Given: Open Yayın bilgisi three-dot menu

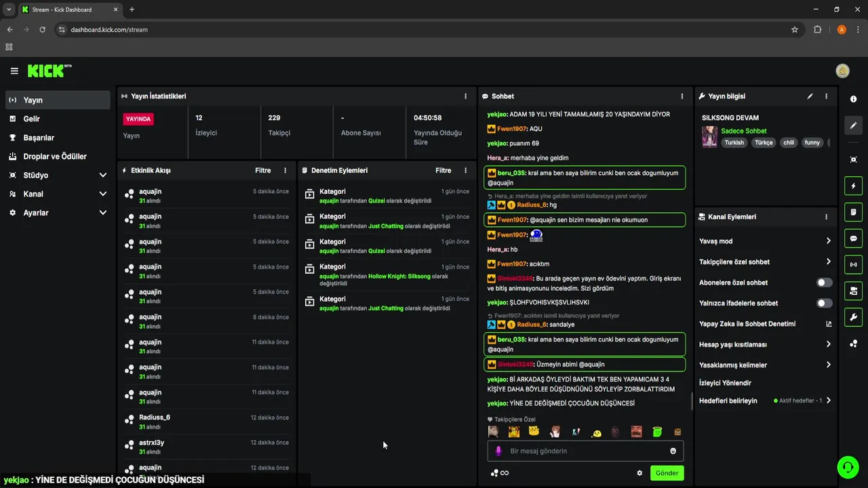Looking at the screenshot, I should (826, 96).
